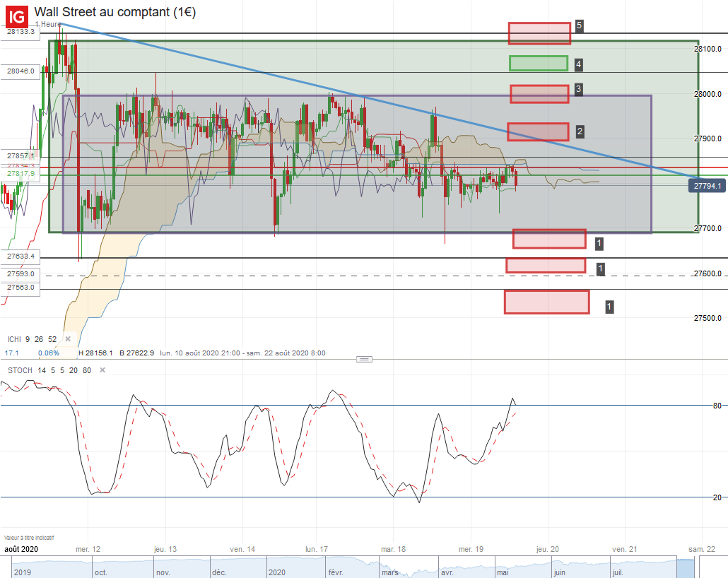Click the displayed date range text
Screen dimensions: 728x578
(243, 353)
